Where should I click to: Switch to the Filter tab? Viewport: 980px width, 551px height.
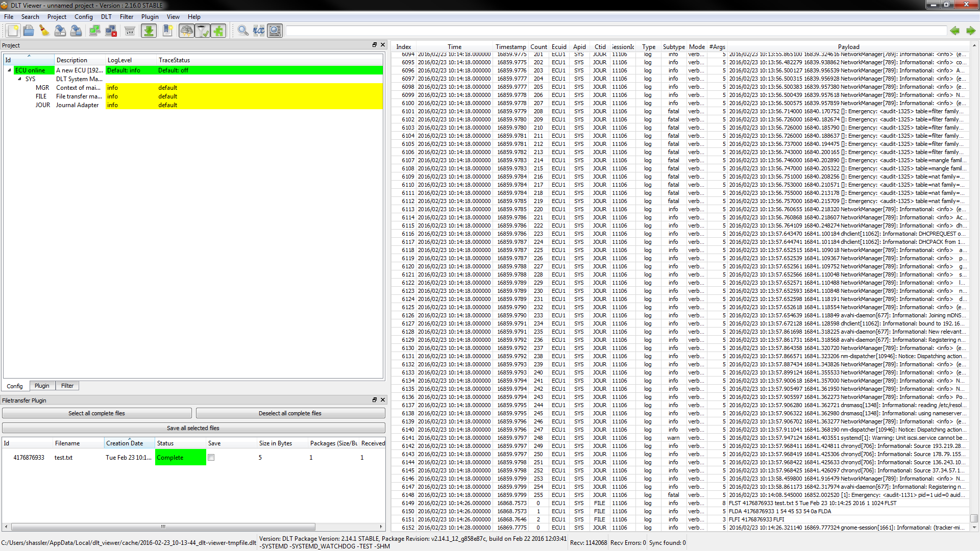(x=67, y=386)
